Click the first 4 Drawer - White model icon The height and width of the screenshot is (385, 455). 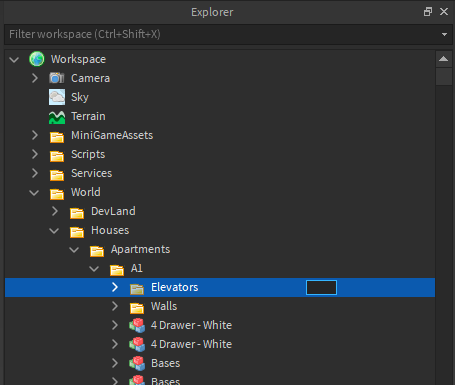(x=137, y=325)
